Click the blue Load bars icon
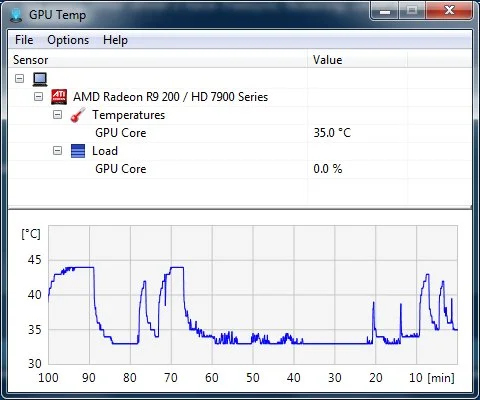The height and width of the screenshot is (400, 480). coord(78,151)
